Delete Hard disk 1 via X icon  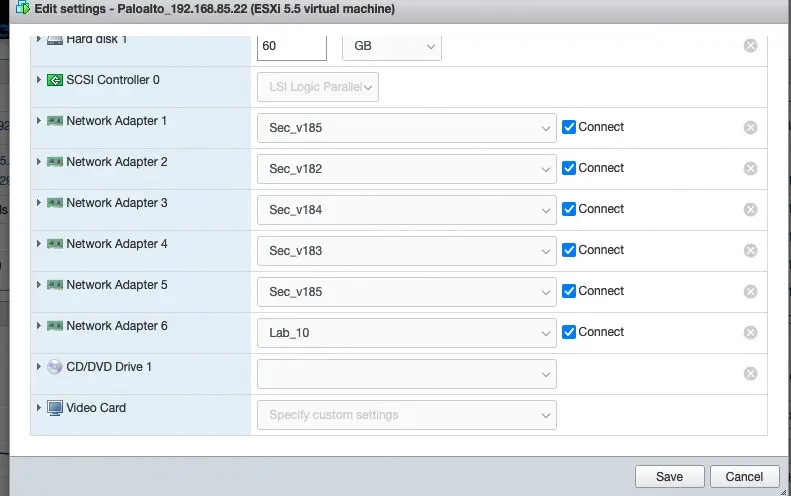[750, 46]
